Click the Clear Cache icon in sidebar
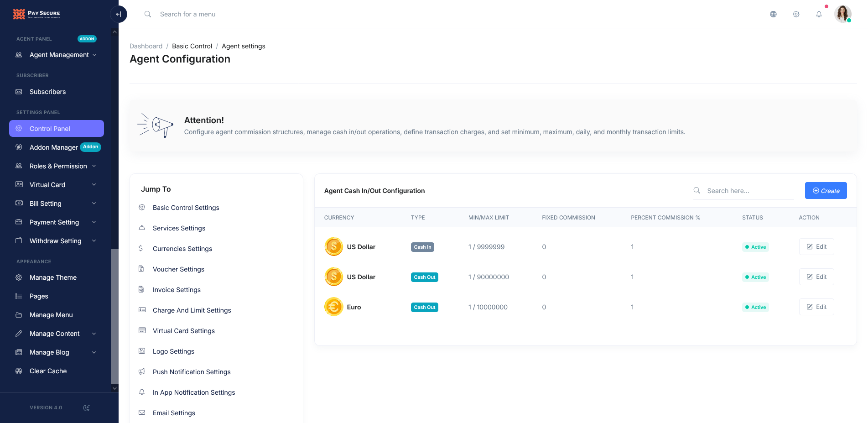Screen dimensions: 868x423 pos(19,371)
